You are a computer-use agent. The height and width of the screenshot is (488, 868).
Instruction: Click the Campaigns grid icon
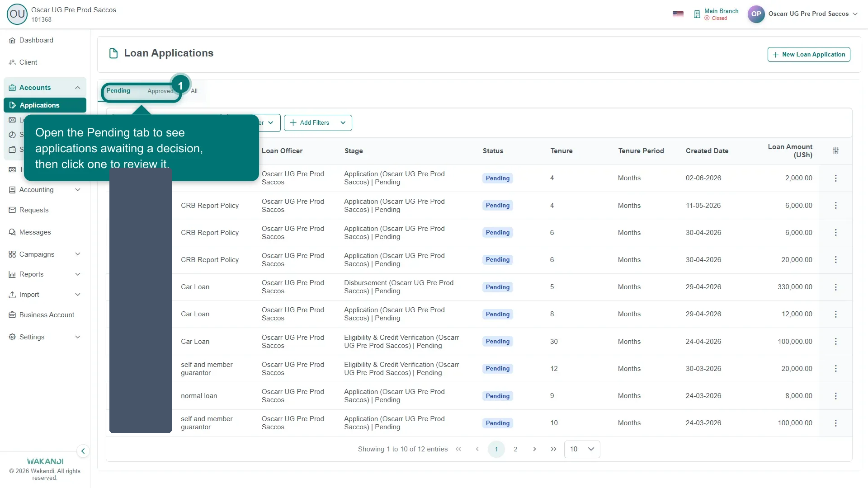coord(12,254)
